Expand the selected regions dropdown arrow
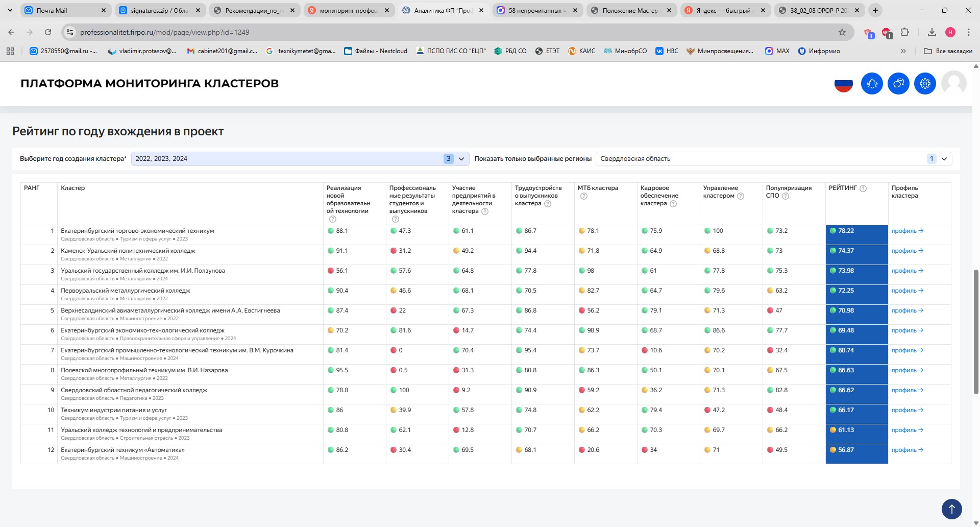This screenshot has width=980, height=527. coord(944,159)
